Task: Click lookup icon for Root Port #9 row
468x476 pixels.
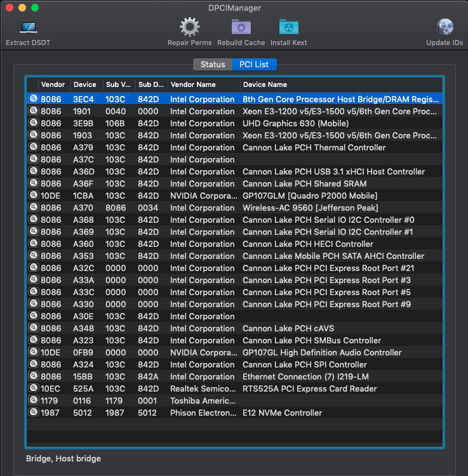Action: point(34,303)
